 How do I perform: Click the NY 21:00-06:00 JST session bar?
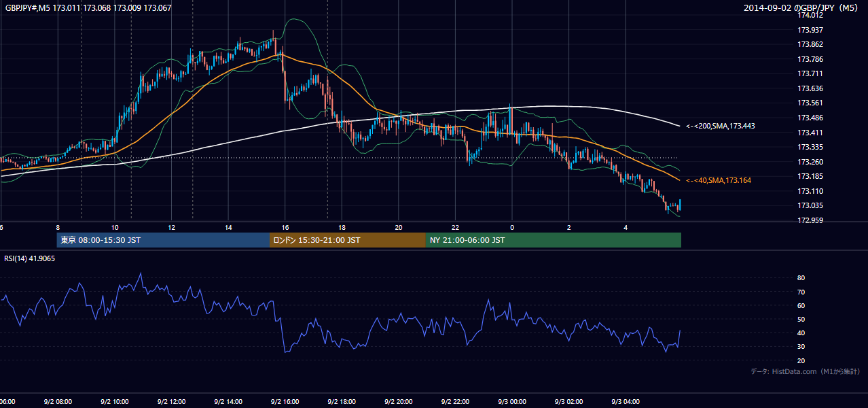554,240
